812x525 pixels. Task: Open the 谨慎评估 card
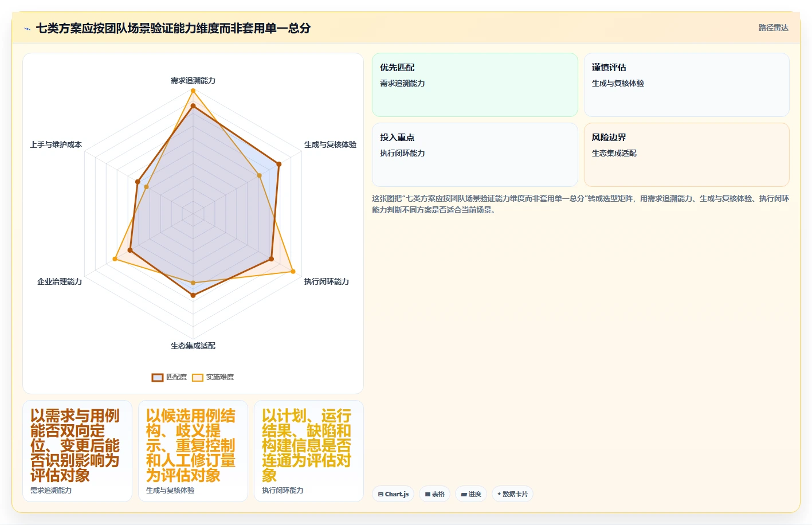click(x=687, y=85)
